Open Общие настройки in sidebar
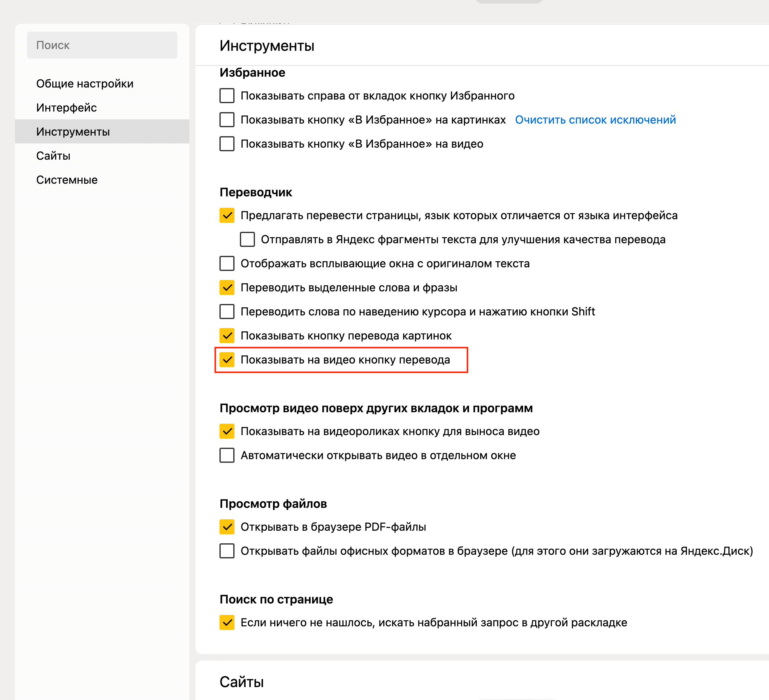 pyautogui.click(x=85, y=84)
